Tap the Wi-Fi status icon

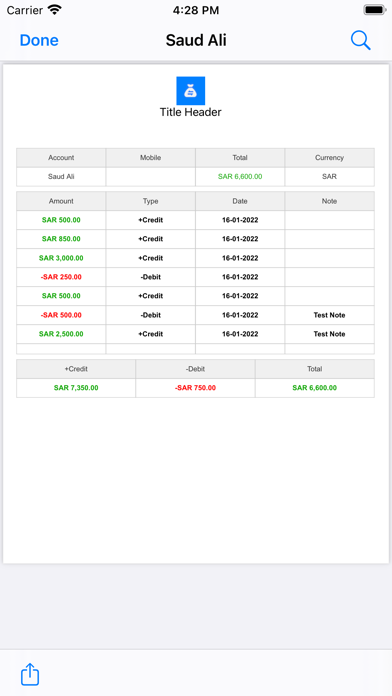point(55,10)
